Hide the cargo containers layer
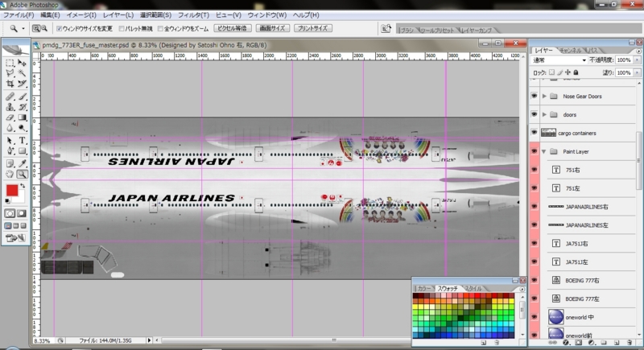644x350 pixels. 534,133
